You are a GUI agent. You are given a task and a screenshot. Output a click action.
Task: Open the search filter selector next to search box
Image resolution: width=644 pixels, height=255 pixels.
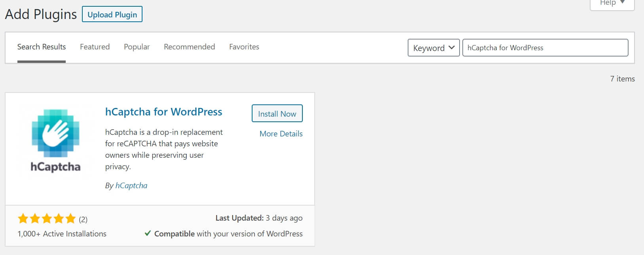pyautogui.click(x=433, y=47)
